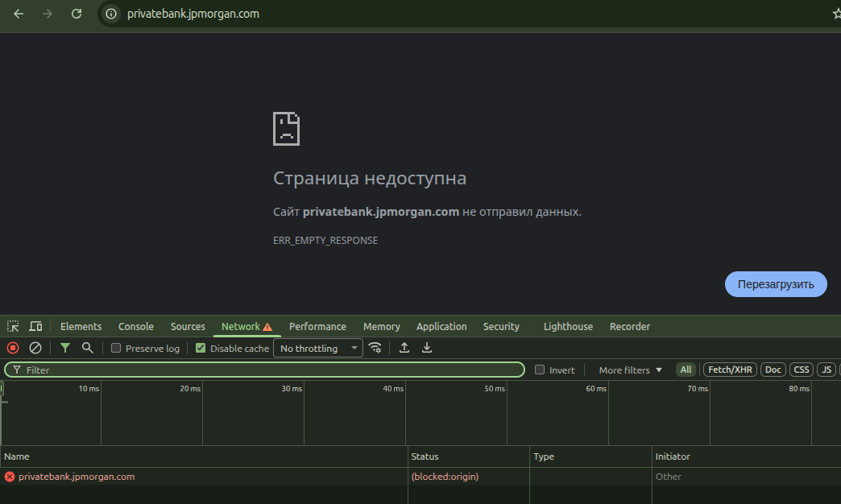Click the 70 ms timeline marker
This screenshot has height=504, width=841.
(x=698, y=388)
